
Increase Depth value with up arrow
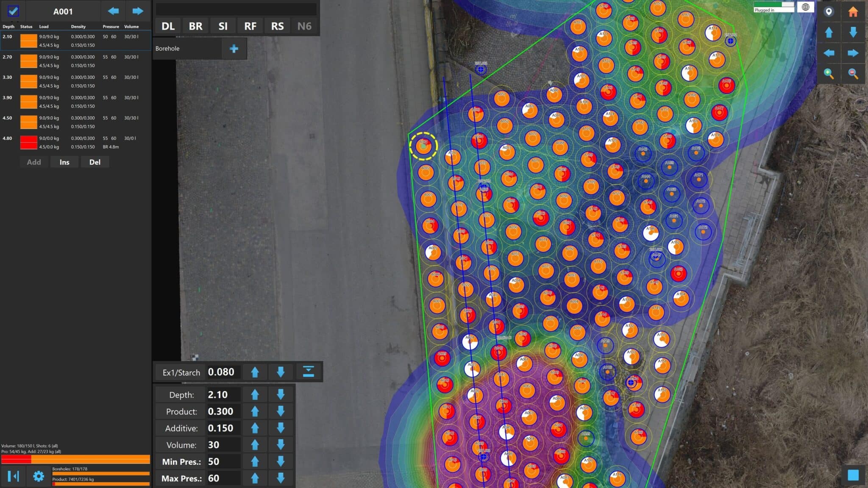pyautogui.click(x=255, y=395)
